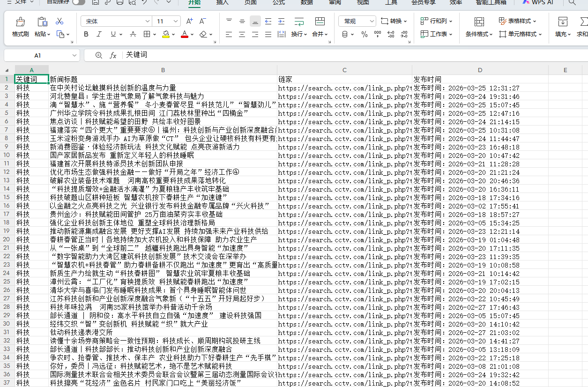Click the percent style icon
The height and width of the screenshot is (387, 588).
tap(365, 34)
